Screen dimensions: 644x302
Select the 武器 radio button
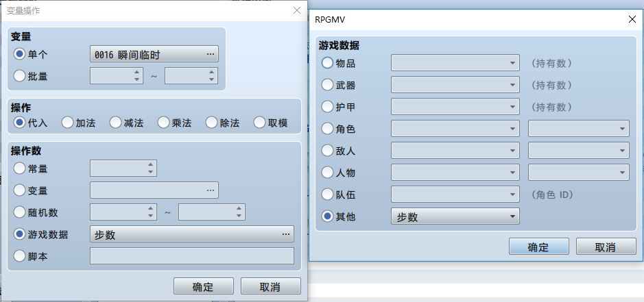(x=327, y=85)
